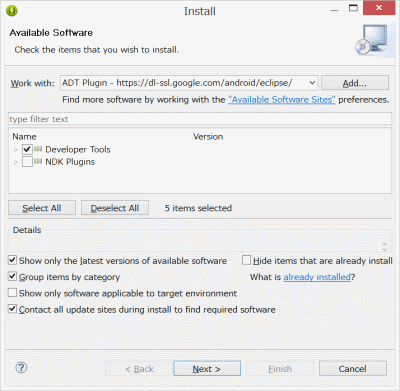
Task: Expand the Developer Tools tree node
Action: 16,150
